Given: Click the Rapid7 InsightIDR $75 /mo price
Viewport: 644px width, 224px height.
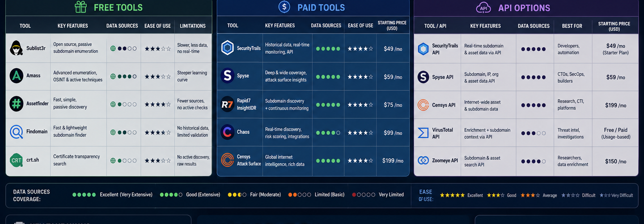Looking at the screenshot, I should (x=393, y=105).
